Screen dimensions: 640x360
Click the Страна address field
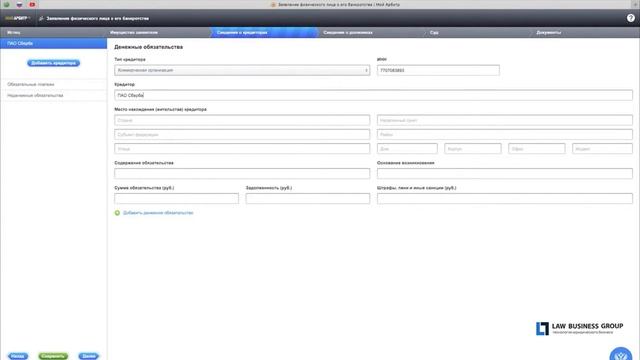[242, 120]
